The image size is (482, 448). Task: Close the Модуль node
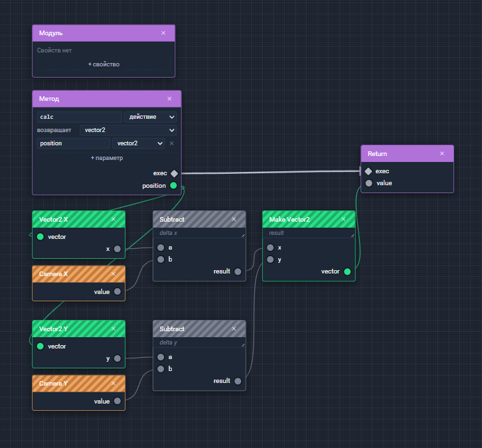[163, 33]
